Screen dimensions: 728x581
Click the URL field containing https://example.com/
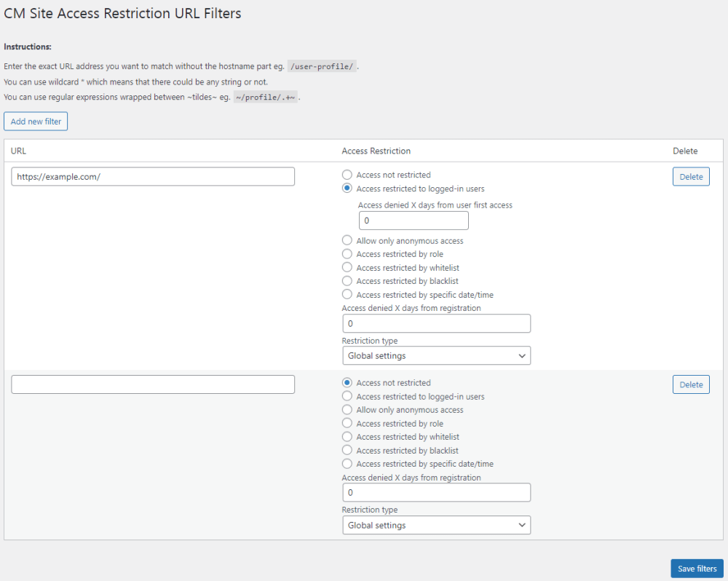tap(153, 177)
